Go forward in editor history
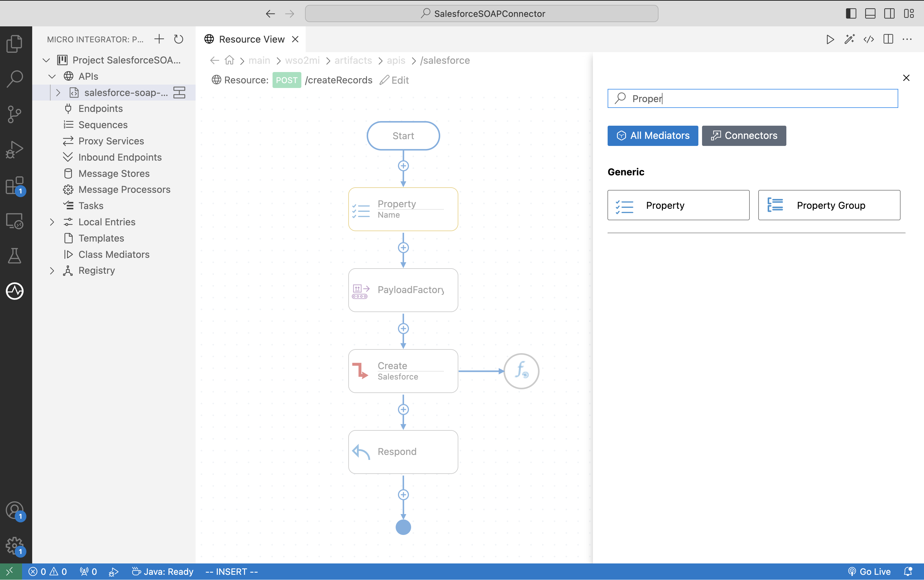 [290, 14]
